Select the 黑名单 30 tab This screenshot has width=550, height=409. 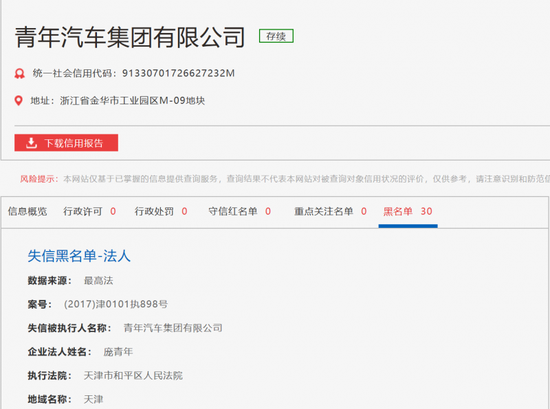coord(408,212)
